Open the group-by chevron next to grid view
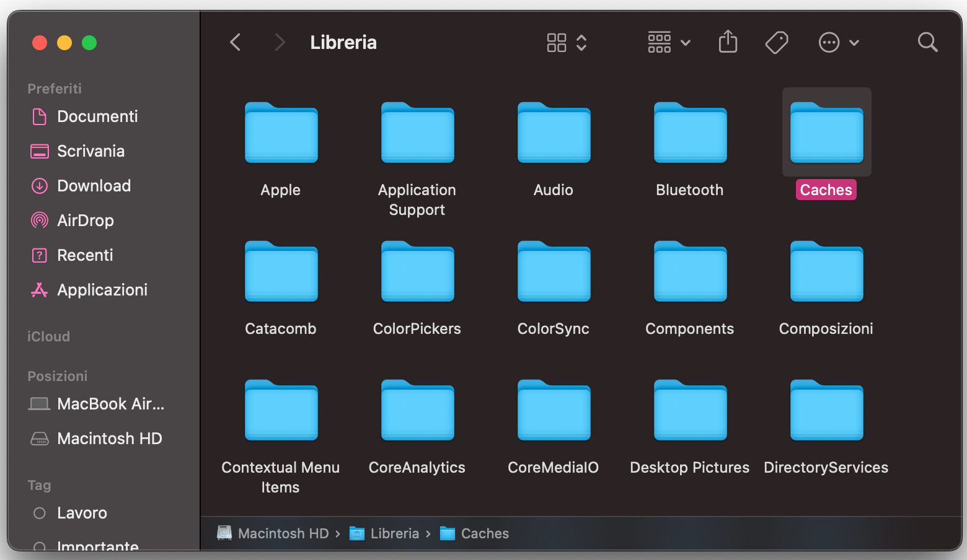967x560 pixels. pos(581,42)
